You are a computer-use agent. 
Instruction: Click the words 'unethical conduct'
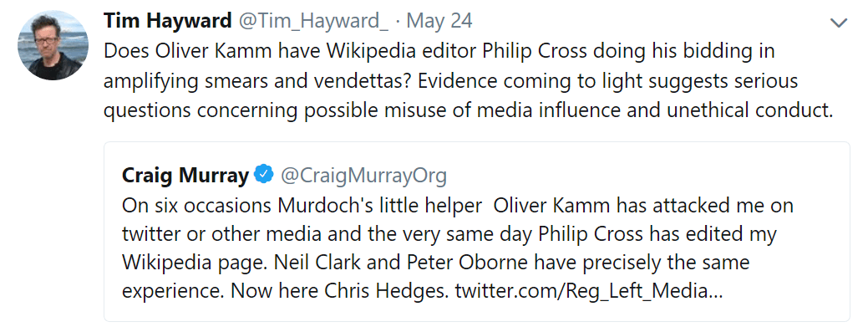click(750, 111)
